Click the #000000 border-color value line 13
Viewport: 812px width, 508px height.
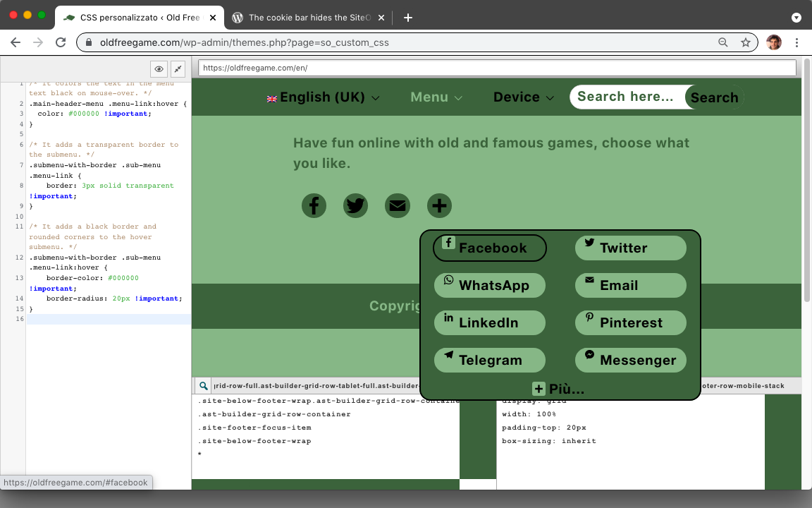coord(123,278)
